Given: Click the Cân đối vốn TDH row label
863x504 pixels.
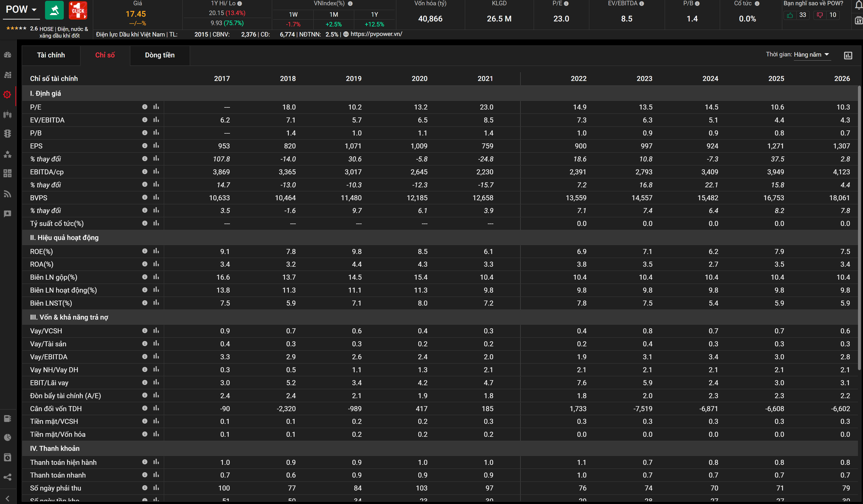Looking at the screenshot, I should 56,408.
